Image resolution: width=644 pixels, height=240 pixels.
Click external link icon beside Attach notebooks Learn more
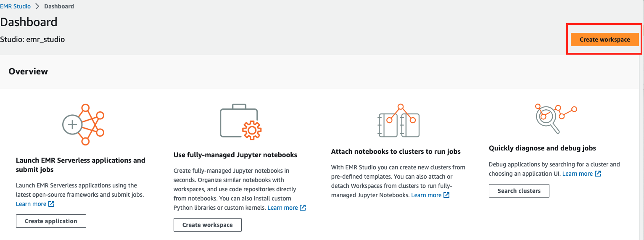click(x=446, y=195)
